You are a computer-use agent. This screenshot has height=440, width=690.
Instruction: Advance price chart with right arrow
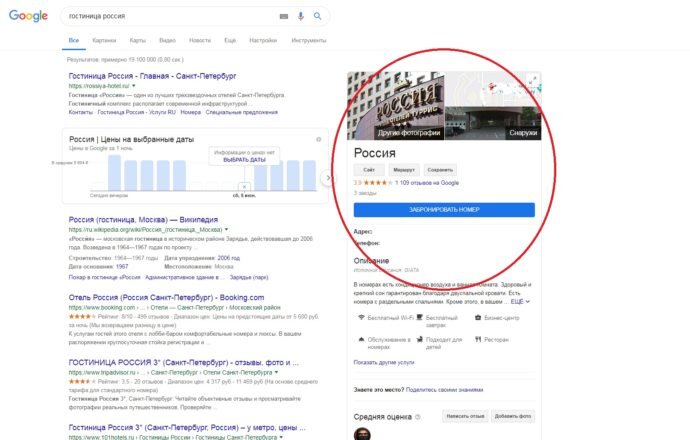coord(327,178)
